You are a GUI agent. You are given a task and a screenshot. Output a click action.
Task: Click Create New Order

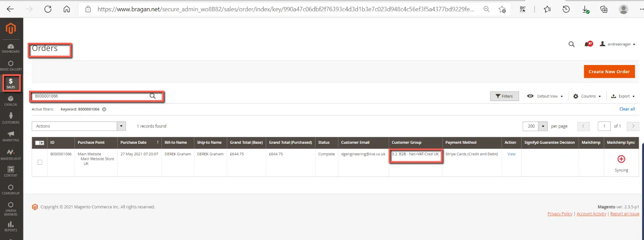click(609, 71)
